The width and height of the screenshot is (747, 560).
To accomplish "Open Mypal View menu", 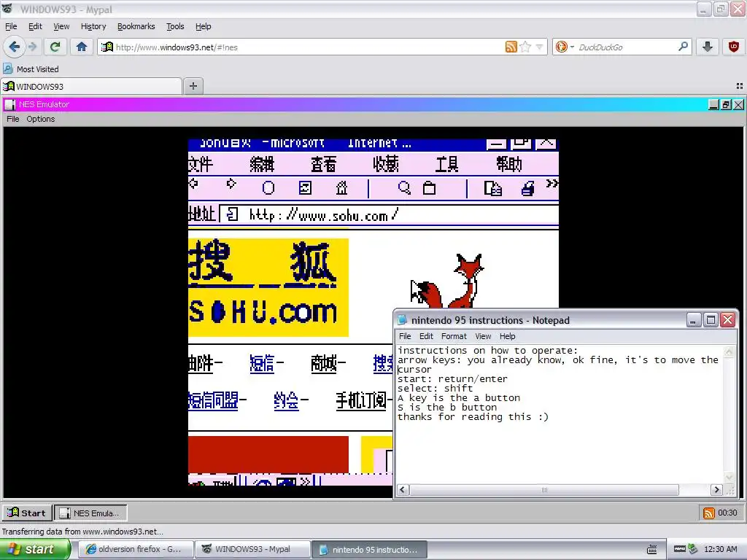I will (61, 26).
